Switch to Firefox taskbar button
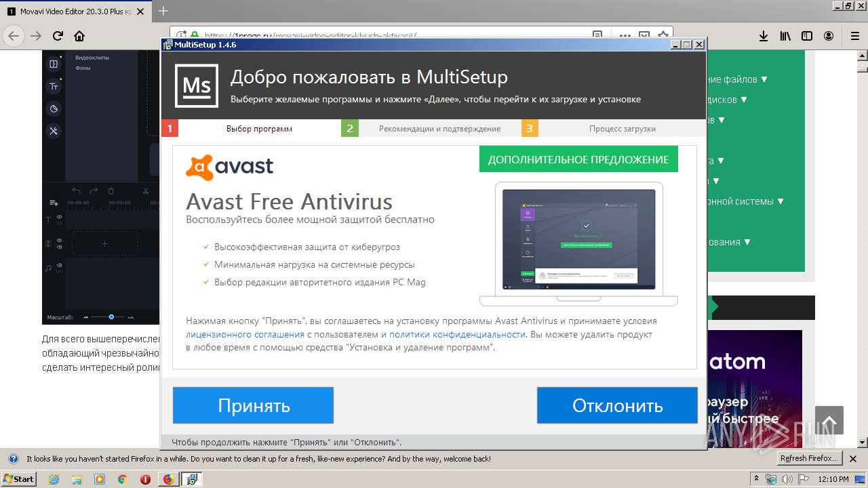Image resolution: width=868 pixels, height=488 pixels. [168, 479]
